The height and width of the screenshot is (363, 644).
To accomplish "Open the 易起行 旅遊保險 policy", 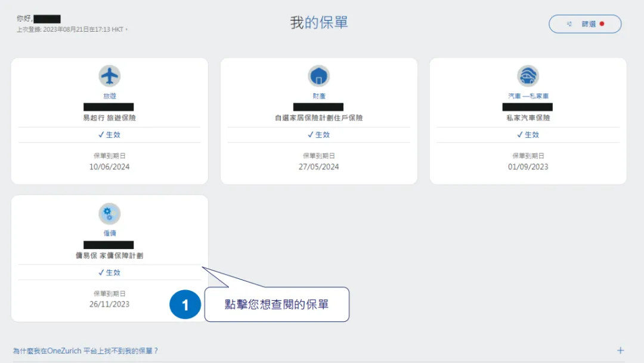I will point(109,118).
